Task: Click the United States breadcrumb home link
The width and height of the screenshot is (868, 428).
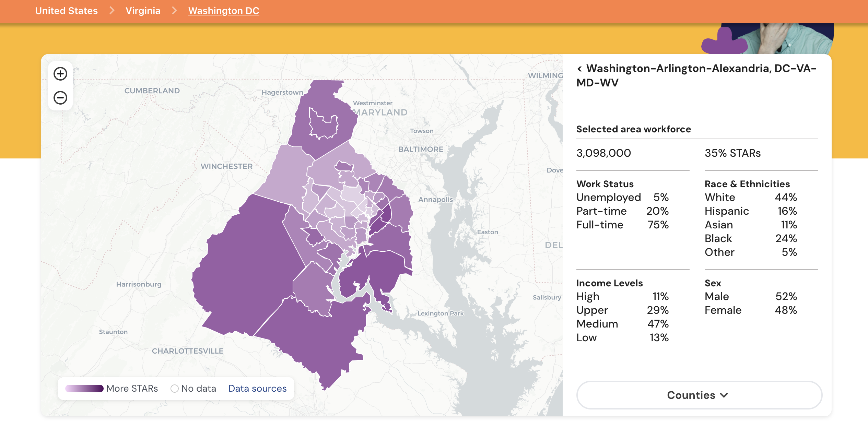Action: click(x=67, y=9)
